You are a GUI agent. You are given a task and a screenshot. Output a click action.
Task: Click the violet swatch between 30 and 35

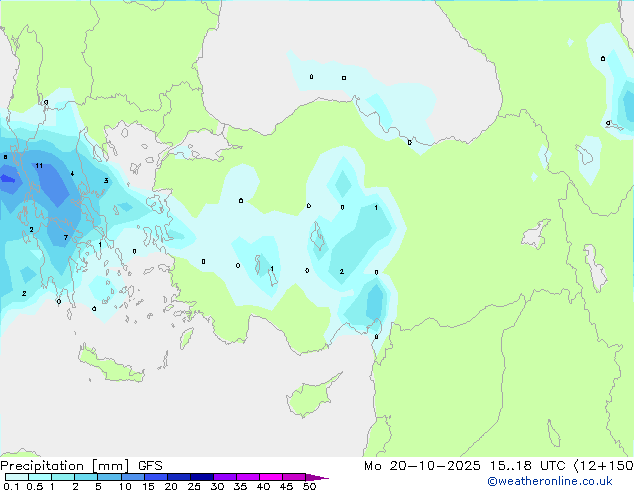pyautogui.click(x=225, y=477)
